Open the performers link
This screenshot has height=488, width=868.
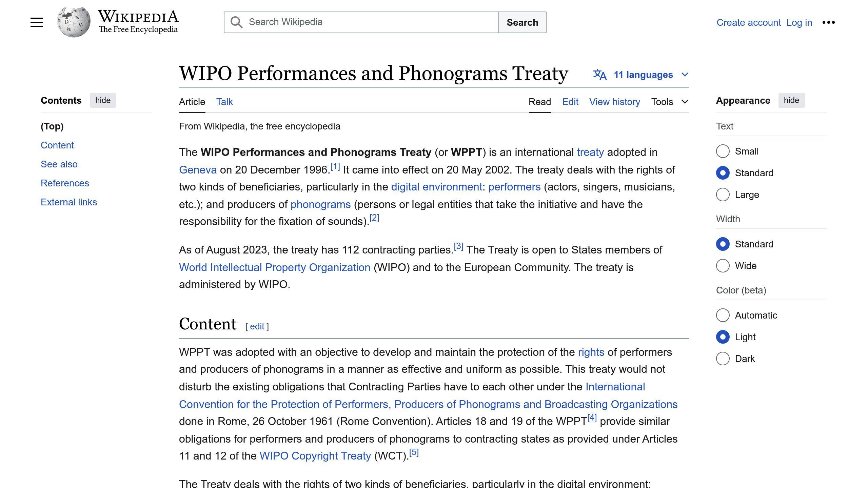click(514, 187)
